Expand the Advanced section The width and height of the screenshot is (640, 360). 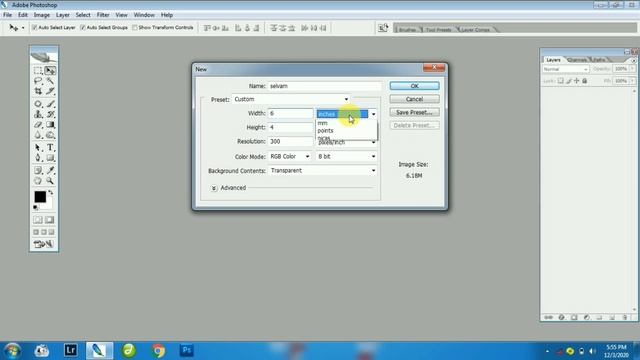(x=214, y=188)
